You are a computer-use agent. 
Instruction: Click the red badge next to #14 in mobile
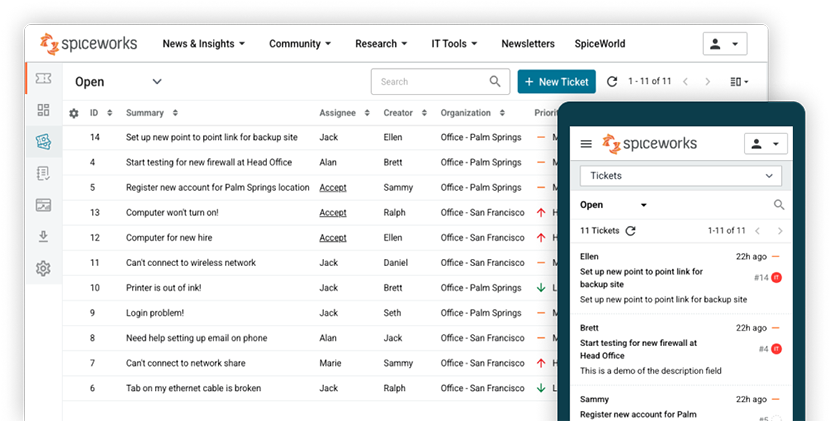(x=777, y=277)
